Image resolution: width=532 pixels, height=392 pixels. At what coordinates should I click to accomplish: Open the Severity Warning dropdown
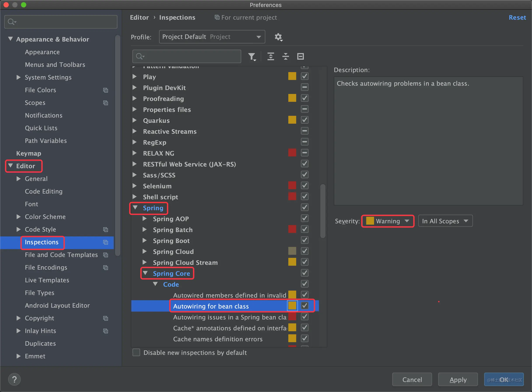pyautogui.click(x=388, y=221)
